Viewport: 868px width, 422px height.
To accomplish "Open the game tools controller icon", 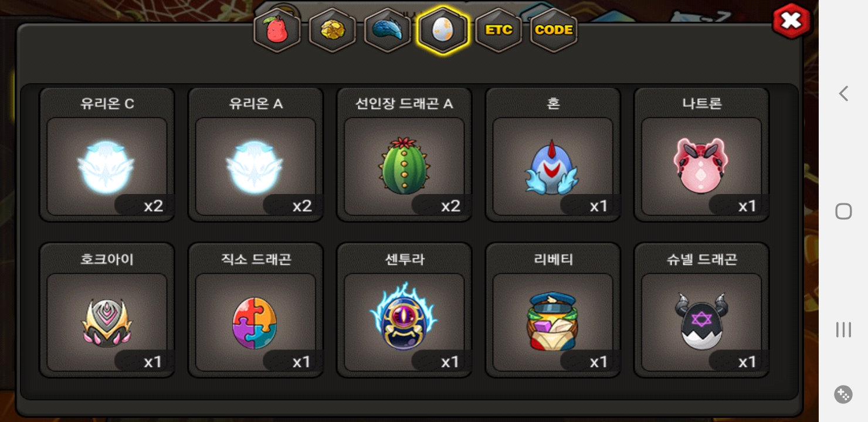I will tap(843, 394).
